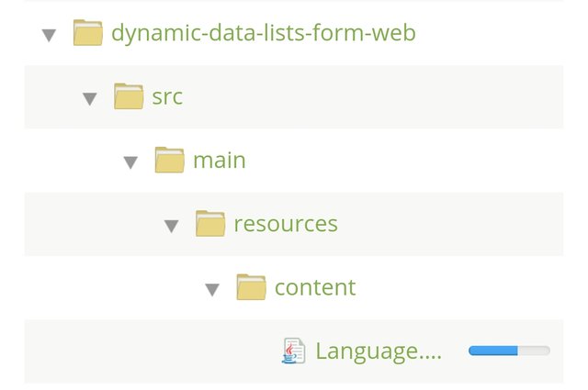This screenshot has width=588, height=390.
Task: Open the Language.... file name
Action: tap(379, 351)
